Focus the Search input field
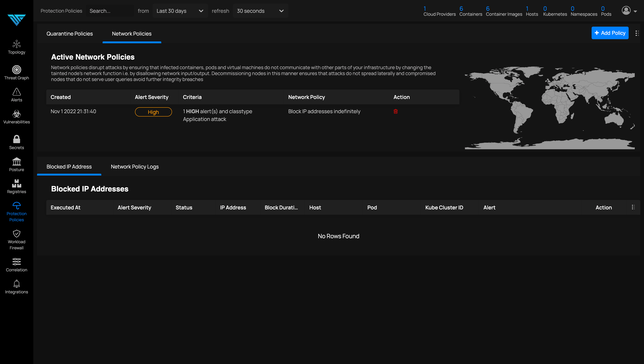The image size is (644, 364). coord(110,11)
